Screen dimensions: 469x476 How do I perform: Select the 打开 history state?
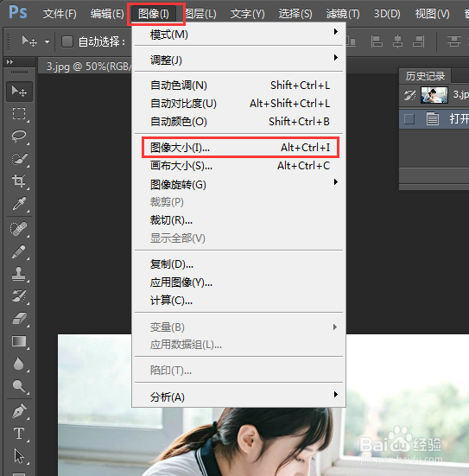click(x=434, y=119)
